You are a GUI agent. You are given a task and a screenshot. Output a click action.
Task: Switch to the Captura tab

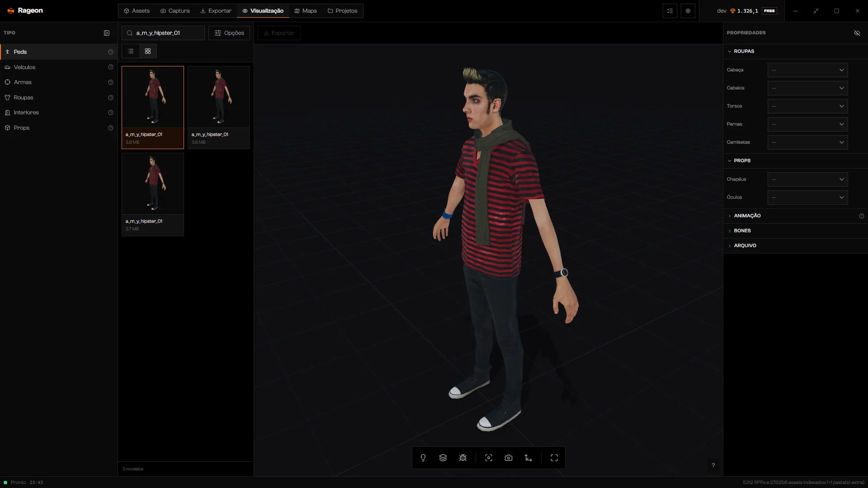pyautogui.click(x=175, y=11)
